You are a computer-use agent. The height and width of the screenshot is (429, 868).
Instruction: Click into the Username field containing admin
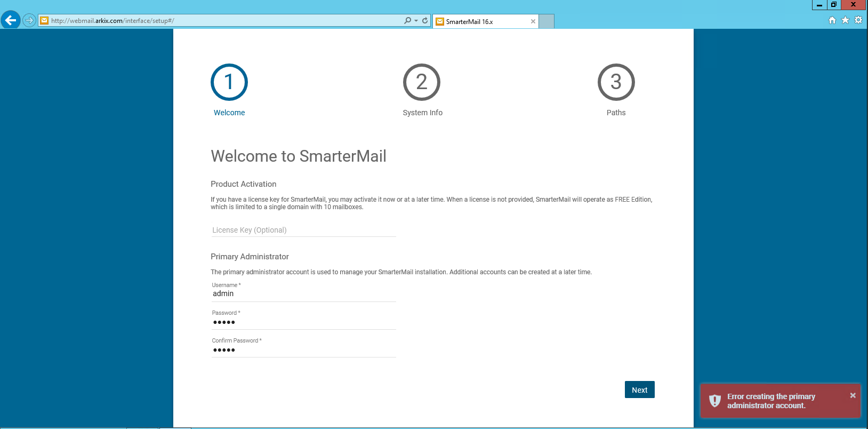(303, 294)
